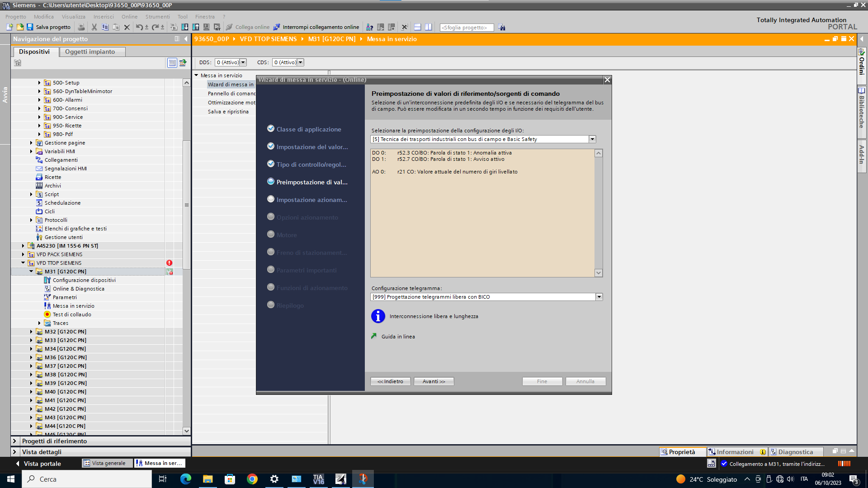Expand the 500-Setup folder
This screenshot has width=868, height=488.
point(39,83)
